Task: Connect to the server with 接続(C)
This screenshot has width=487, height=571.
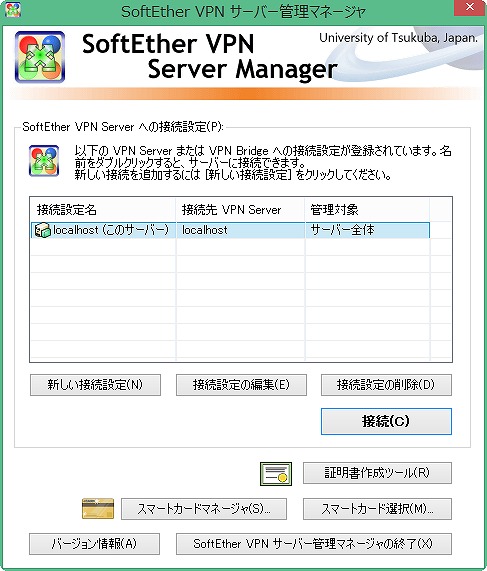Action: pyautogui.click(x=386, y=421)
